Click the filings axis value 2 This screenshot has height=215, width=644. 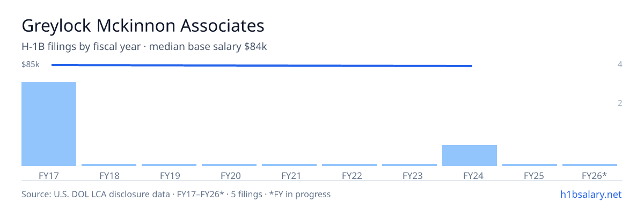tap(620, 103)
